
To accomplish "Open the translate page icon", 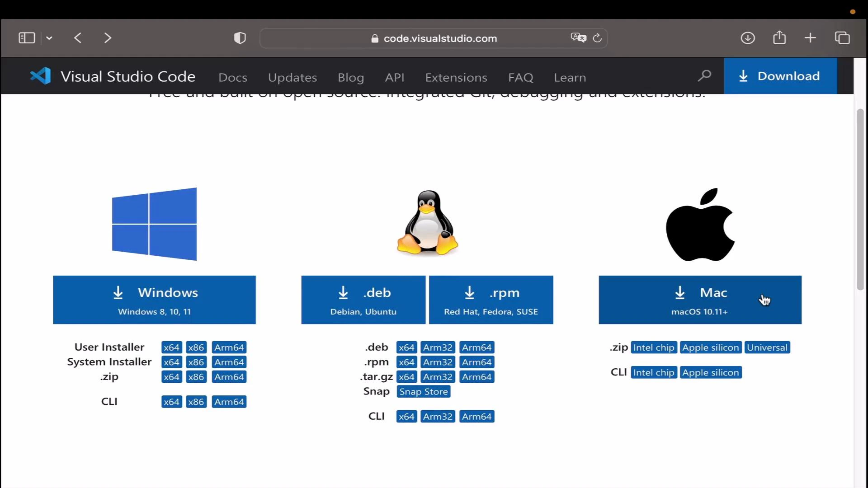I will click(578, 38).
